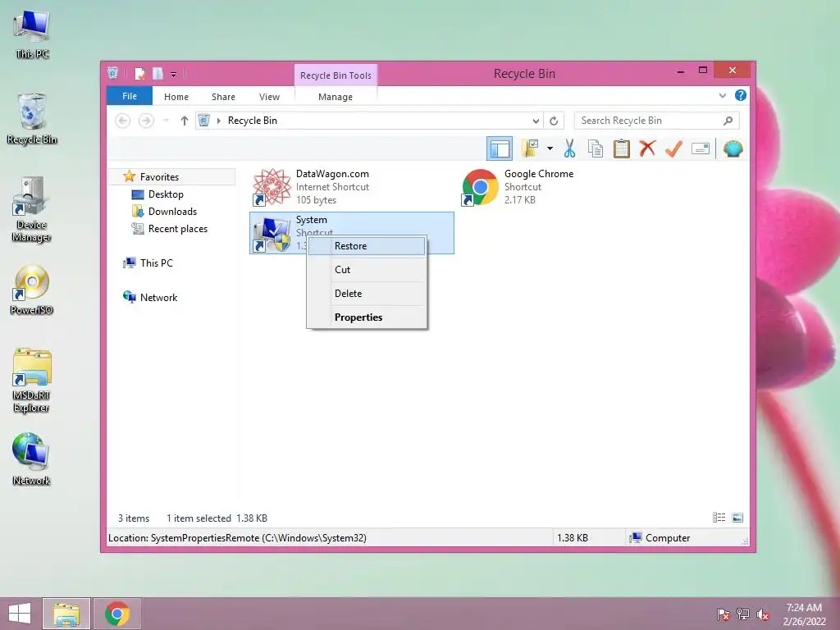Go up one level with Up arrow
Viewport: 840px width, 630px height.
[185, 121]
